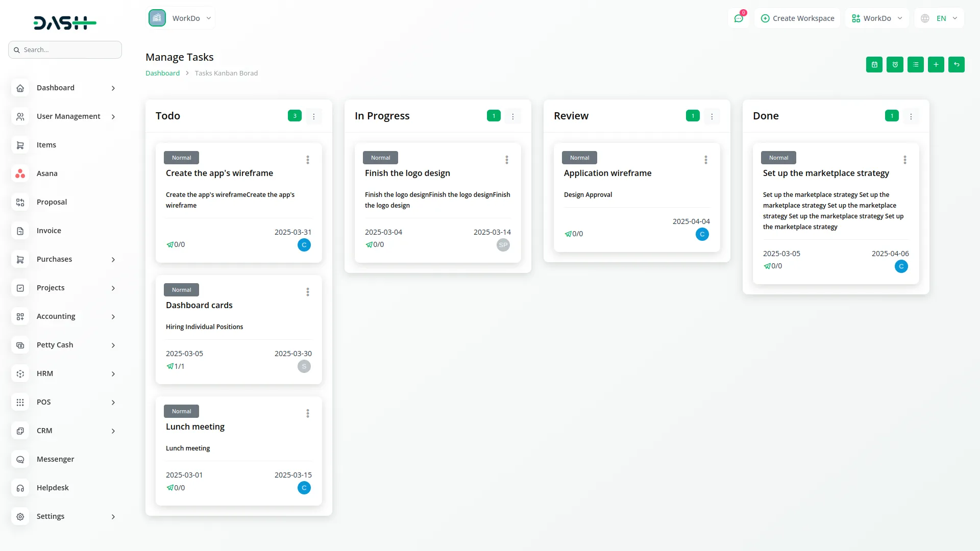Click the green back arrow icon
Image resolution: width=980 pixels, height=551 pixels.
point(957,64)
